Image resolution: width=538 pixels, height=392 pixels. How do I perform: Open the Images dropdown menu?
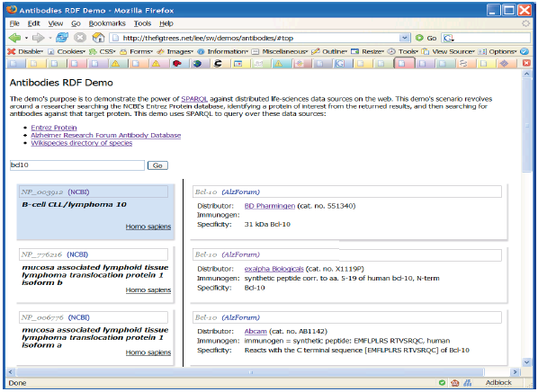(x=175, y=51)
